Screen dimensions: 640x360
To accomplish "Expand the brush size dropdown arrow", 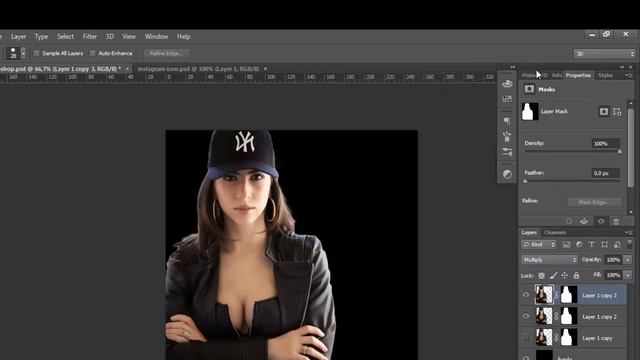I will pos(23,53).
